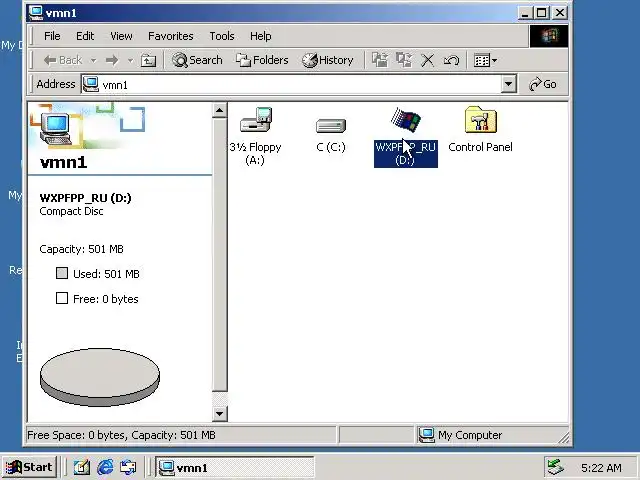The width and height of the screenshot is (640, 480).
Task: Click the Undo toolbar icon
Action: click(x=451, y=60)
